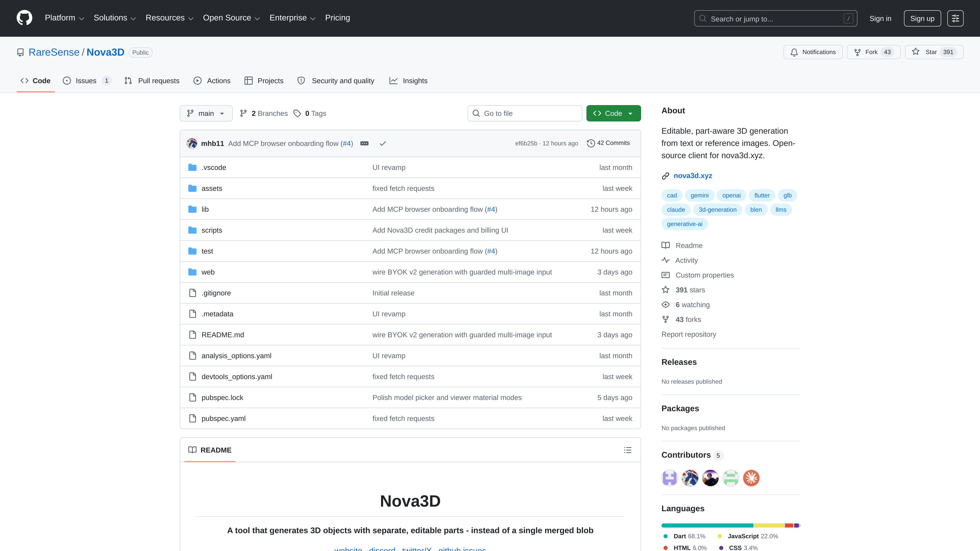Click the Report repository link

tap(689, 334)
